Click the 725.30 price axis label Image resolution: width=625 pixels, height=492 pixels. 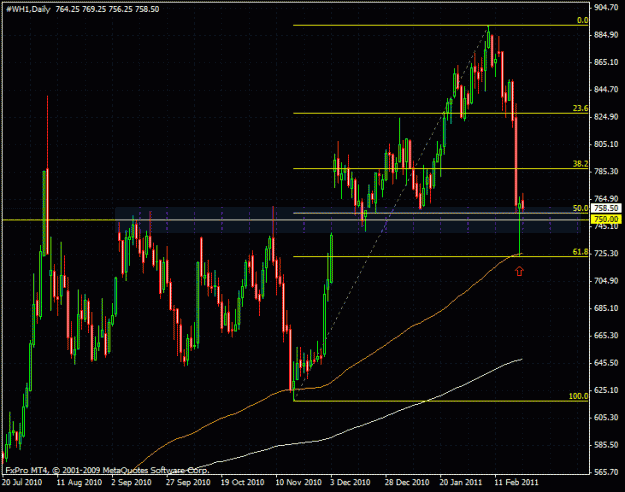(606, 253)
